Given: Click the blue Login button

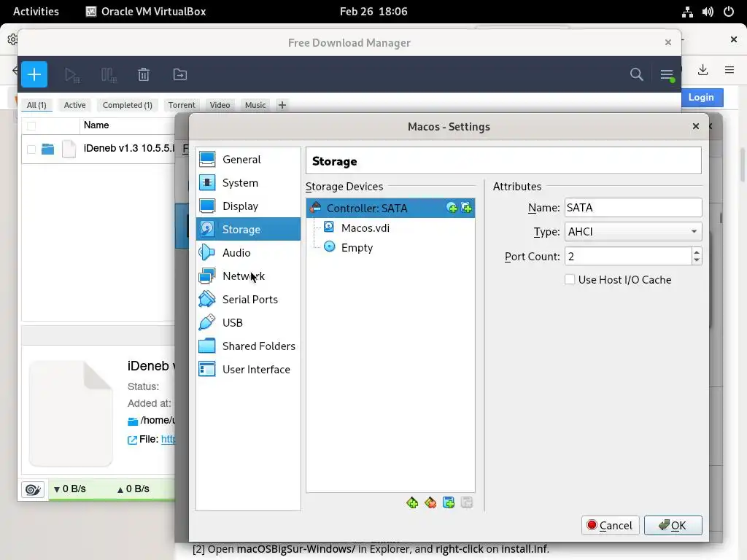Looking at the screenshot, I should pyautogui.click(x=701, y=97).
